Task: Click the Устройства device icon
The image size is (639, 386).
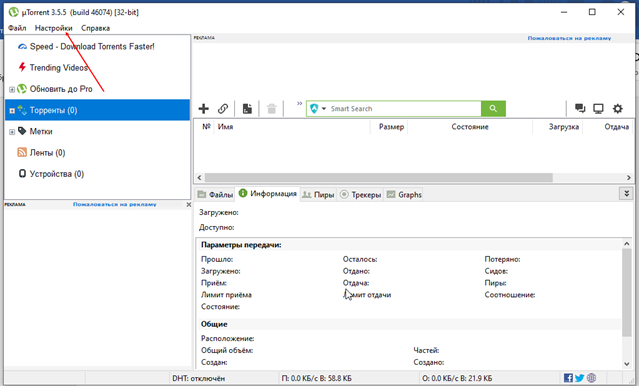Action: 22,174
